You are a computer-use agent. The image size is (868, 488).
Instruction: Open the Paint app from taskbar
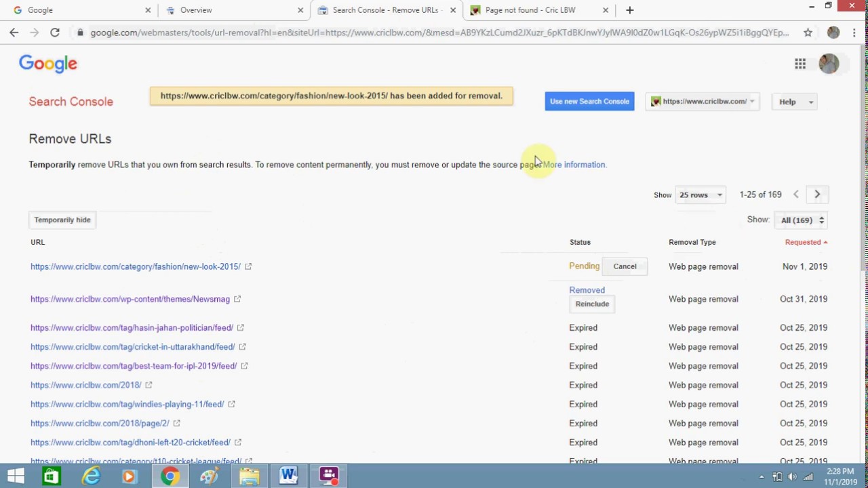tap(209, 476)
